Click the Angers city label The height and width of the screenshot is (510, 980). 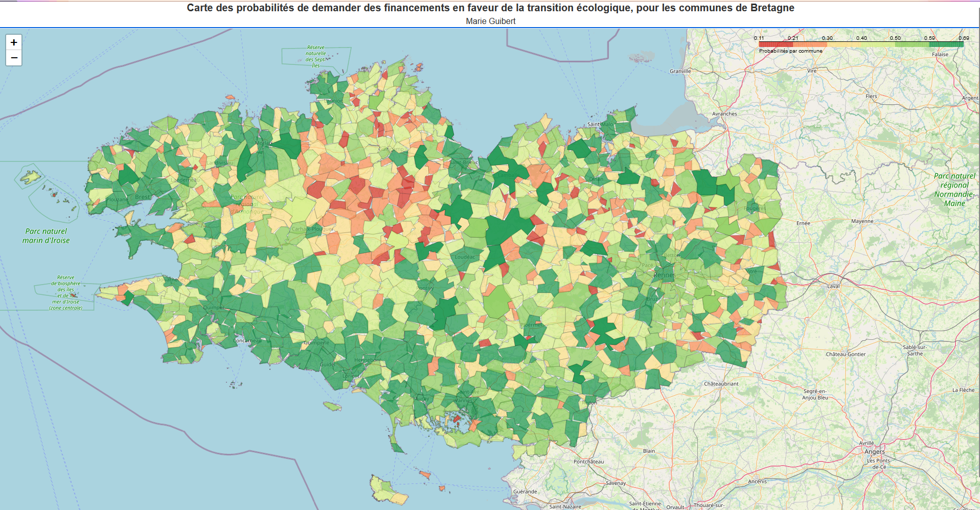pyautogui.click(x=874, y=452)
